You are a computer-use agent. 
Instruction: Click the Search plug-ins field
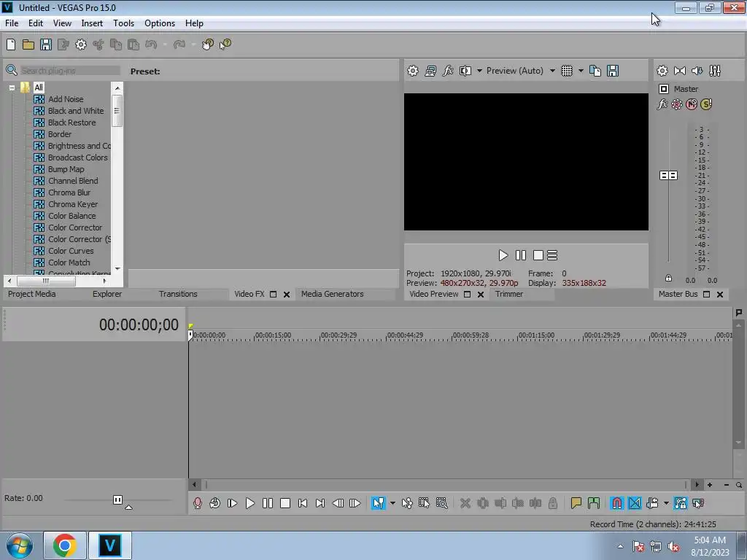[x=70, y=71]
